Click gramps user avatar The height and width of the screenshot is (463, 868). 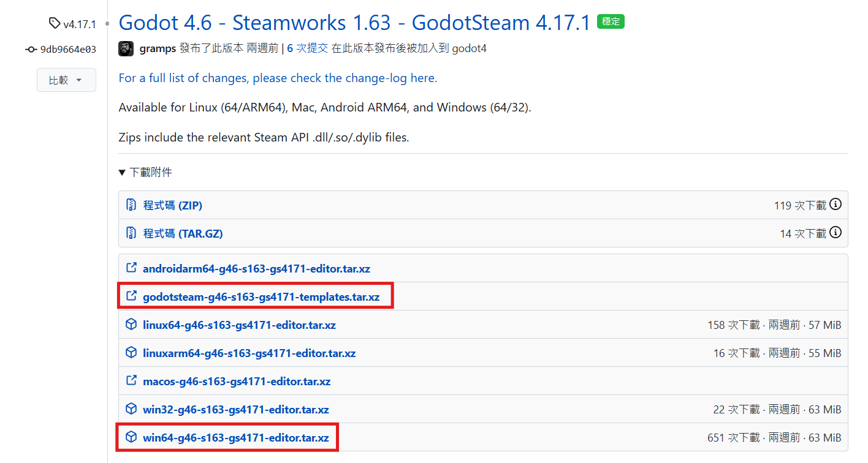pyautogui.click(x=126, y=48)
